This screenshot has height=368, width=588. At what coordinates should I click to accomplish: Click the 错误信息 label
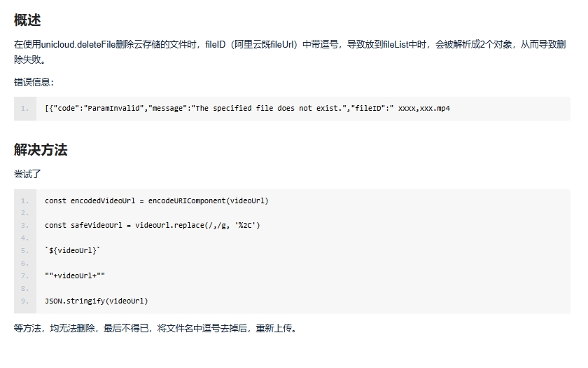coord(34,82)
